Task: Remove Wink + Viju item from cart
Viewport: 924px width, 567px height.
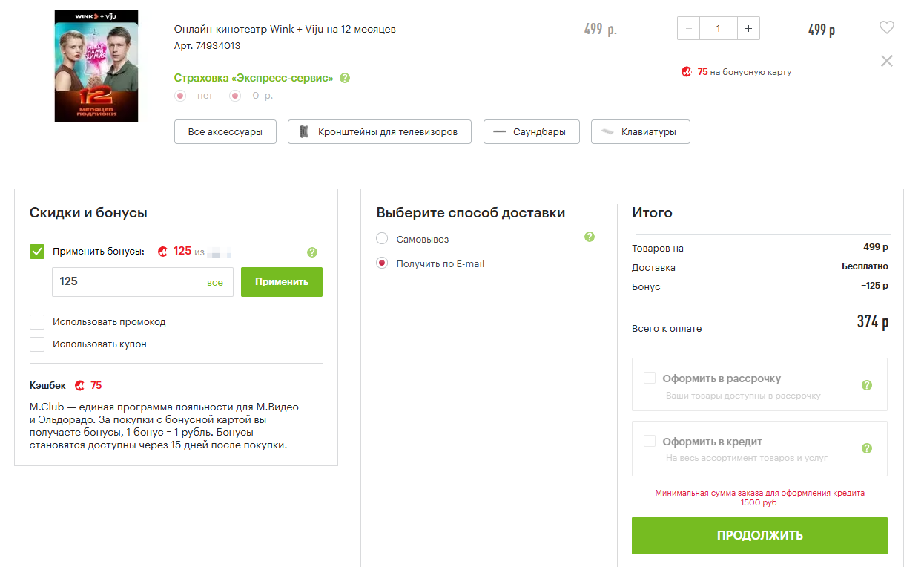Action: point(886,61)
